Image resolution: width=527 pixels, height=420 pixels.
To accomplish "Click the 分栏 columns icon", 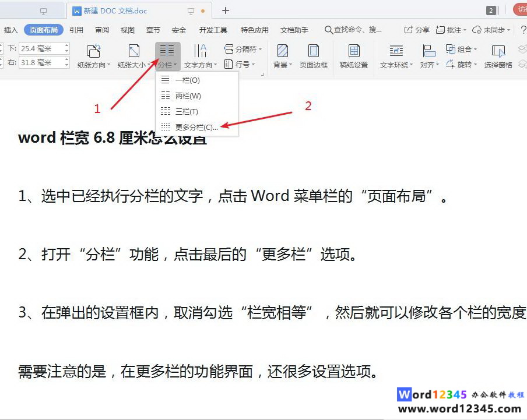I will (167, 51).
